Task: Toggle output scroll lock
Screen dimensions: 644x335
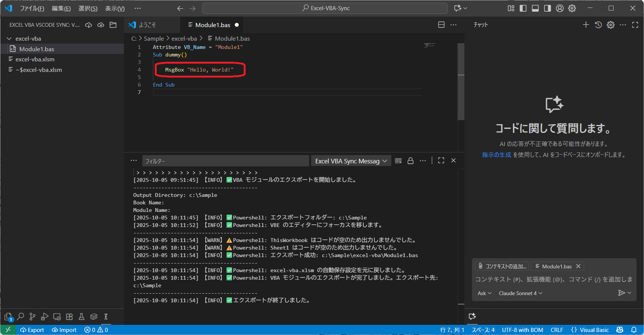Action: click(x=411, y=161)
